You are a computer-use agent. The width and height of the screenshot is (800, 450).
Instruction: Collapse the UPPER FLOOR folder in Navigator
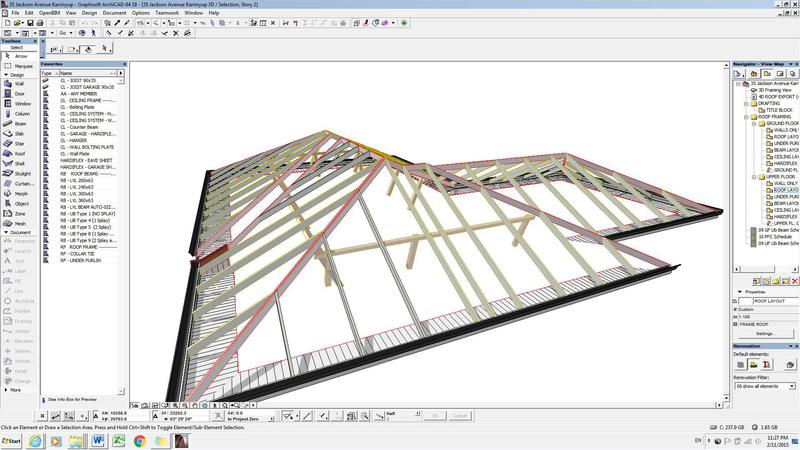pos(754,177)
